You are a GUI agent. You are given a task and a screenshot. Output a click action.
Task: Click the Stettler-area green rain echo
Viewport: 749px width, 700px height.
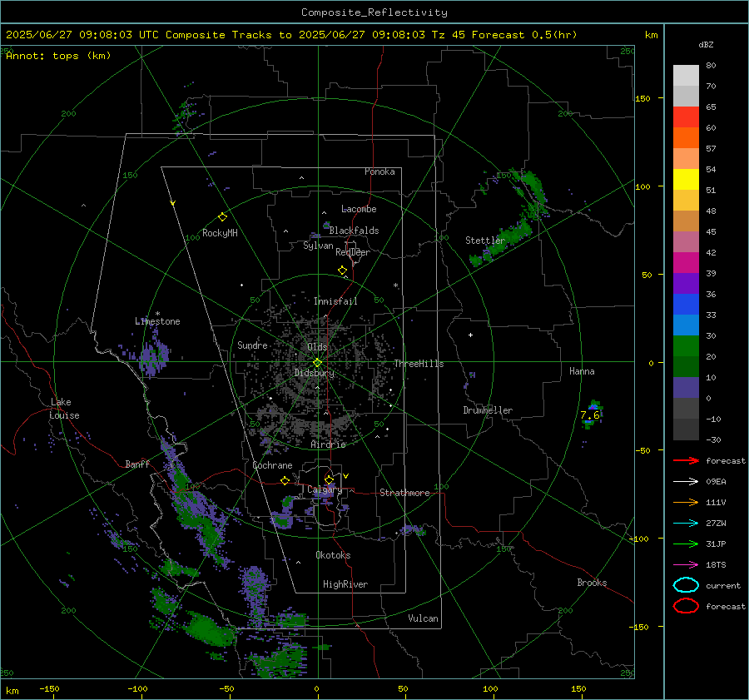click(x=502, y=244)
